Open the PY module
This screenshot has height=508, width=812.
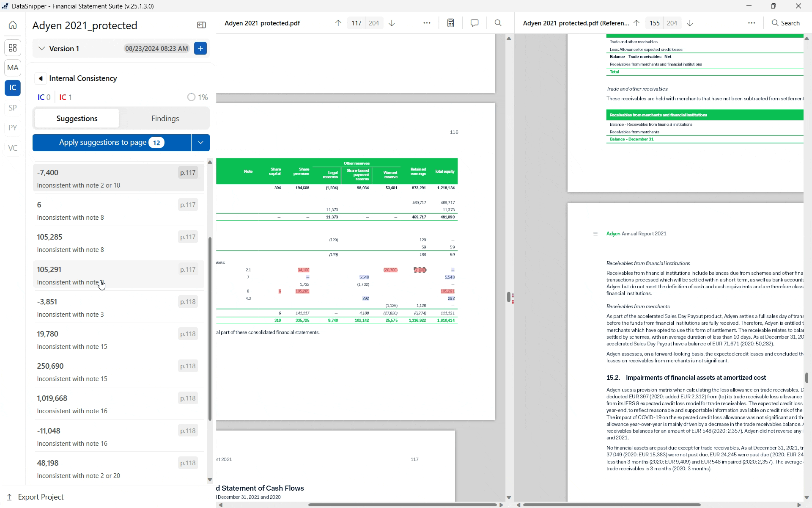13,128
